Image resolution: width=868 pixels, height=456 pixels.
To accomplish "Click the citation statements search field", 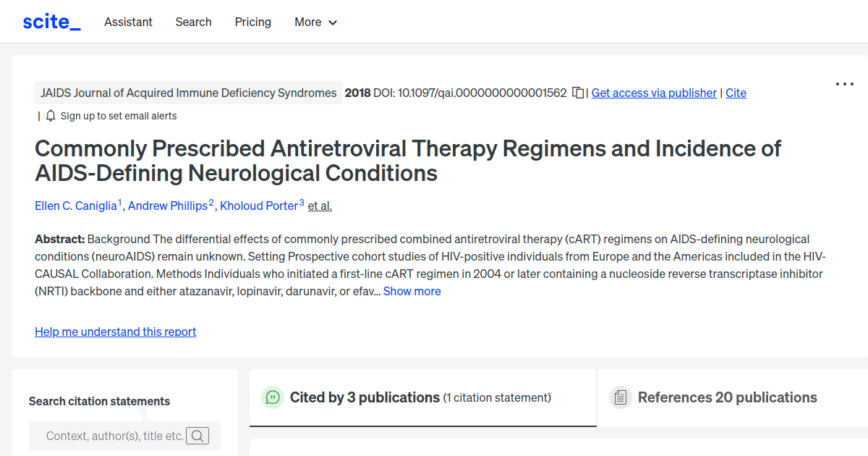I will [x=109, y=435].
